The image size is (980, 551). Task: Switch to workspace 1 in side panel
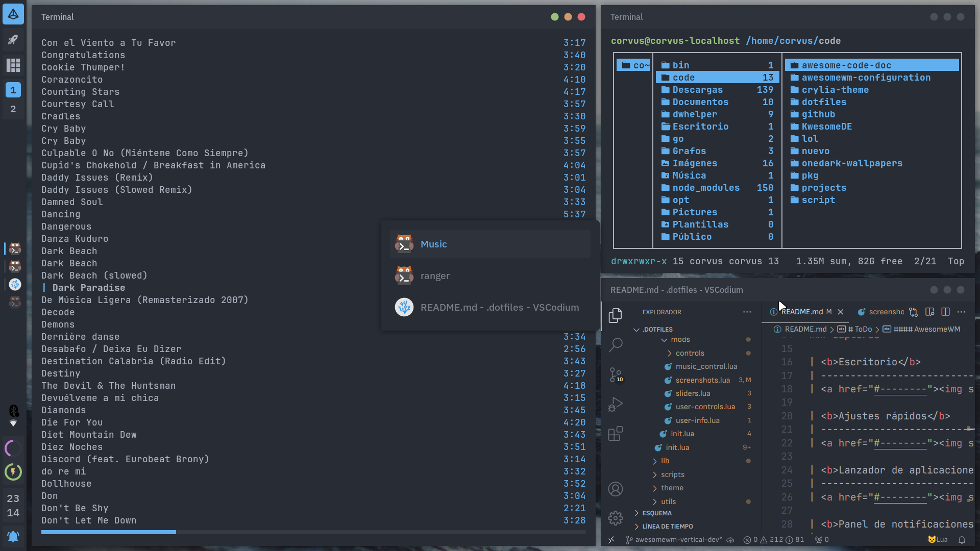click(x=13, y=90)
